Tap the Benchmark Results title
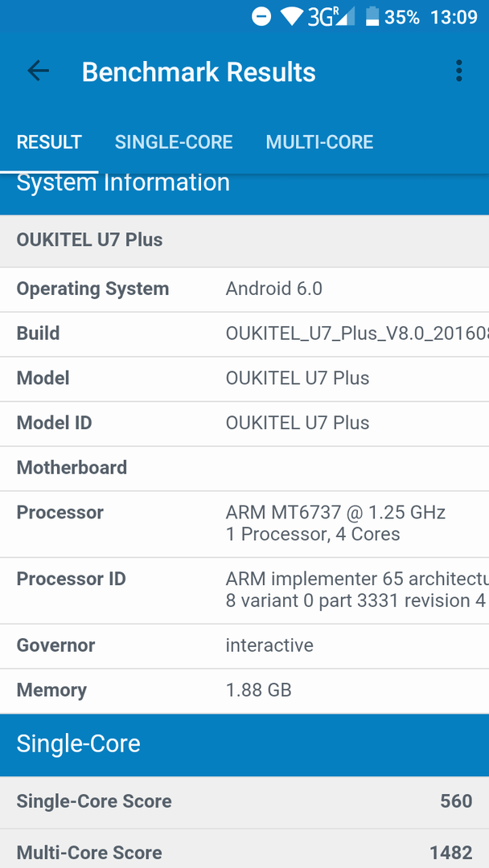Viewport: 489px width, 868px height. click(199, 72)
